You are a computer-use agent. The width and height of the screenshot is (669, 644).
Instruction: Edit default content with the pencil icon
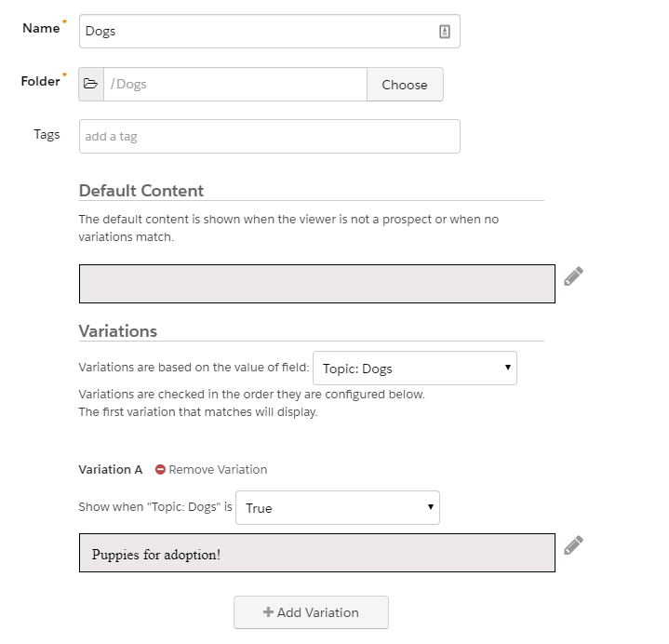click(x=573, y=276)
